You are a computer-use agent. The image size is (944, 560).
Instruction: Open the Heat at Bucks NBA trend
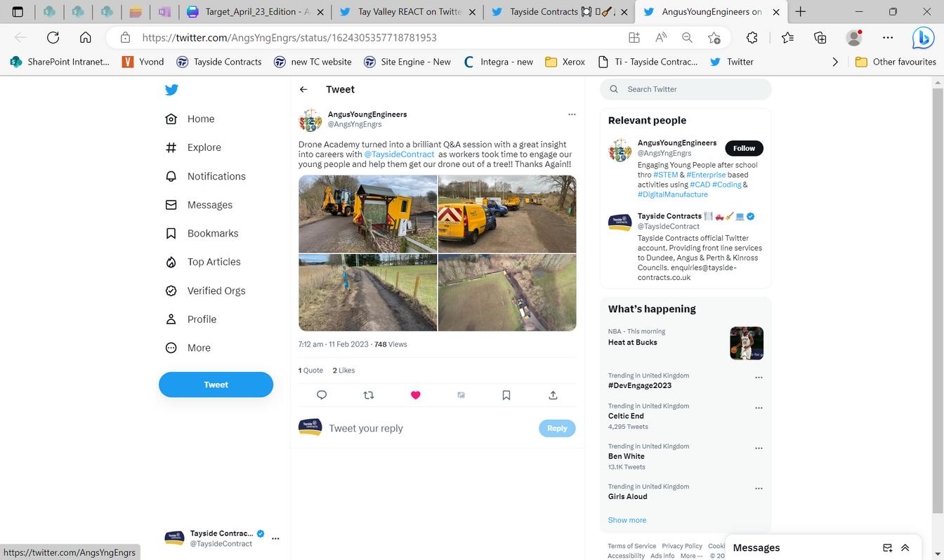[686, 343]
